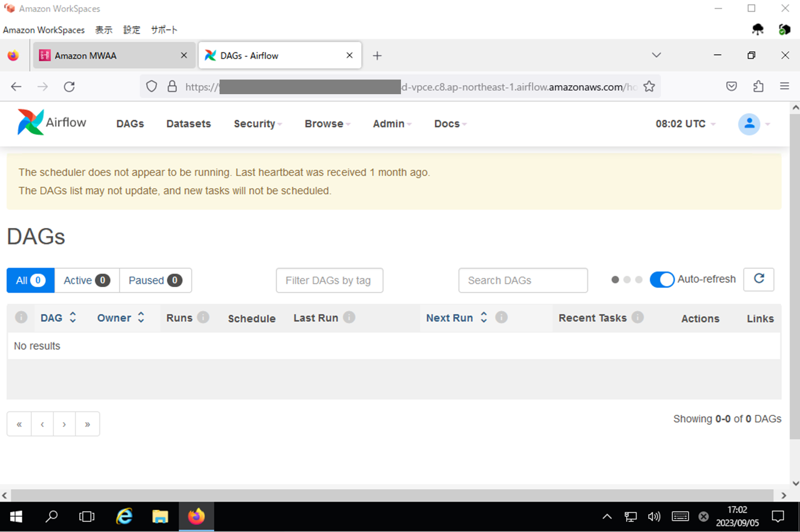Expand the Docs dropdown menu

coord(450,124)
